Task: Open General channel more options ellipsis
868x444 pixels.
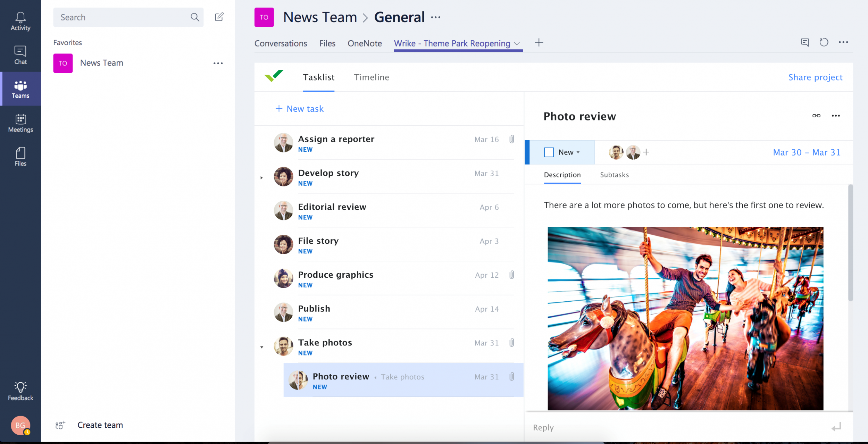Action: pyautogui.click(x=436, y=17)
